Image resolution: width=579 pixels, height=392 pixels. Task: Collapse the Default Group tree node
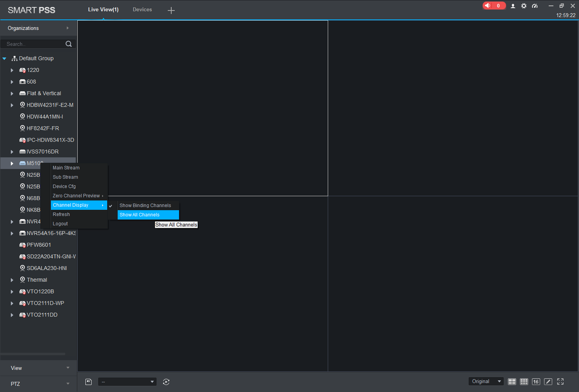click(x=4, y=59)
